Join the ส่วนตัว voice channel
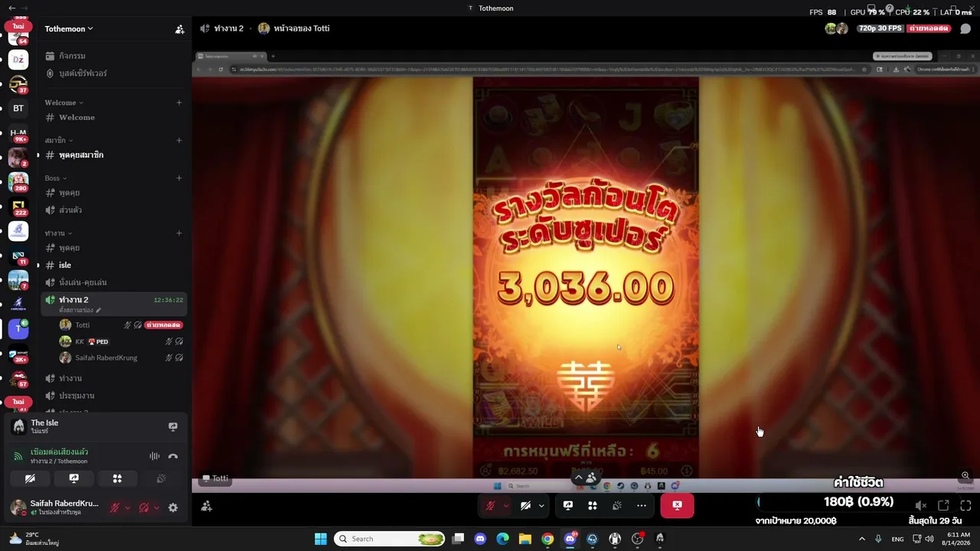Viewport: 980px width, 551px height. click(113, 210)
